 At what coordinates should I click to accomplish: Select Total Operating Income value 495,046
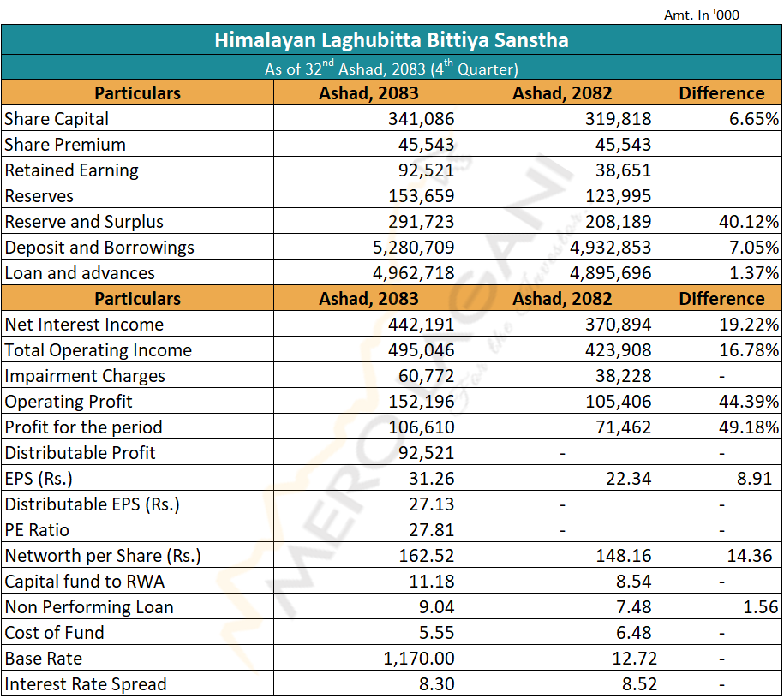(421, 350)
